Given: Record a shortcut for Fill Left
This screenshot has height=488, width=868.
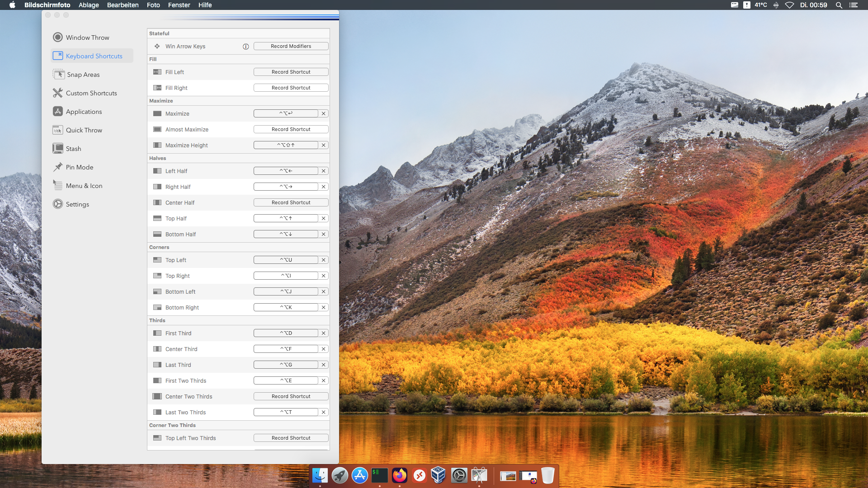Looking at the screenshot, I should click(x=291, y=72).
